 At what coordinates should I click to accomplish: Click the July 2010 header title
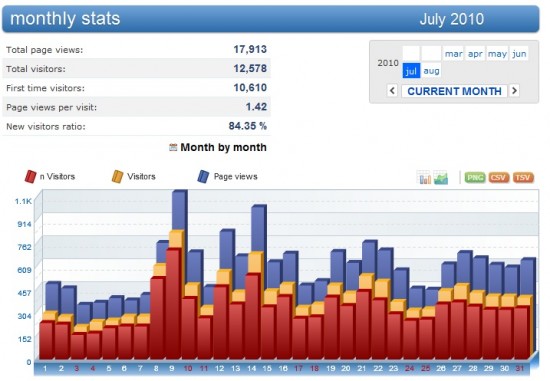(x=452, y=19)
